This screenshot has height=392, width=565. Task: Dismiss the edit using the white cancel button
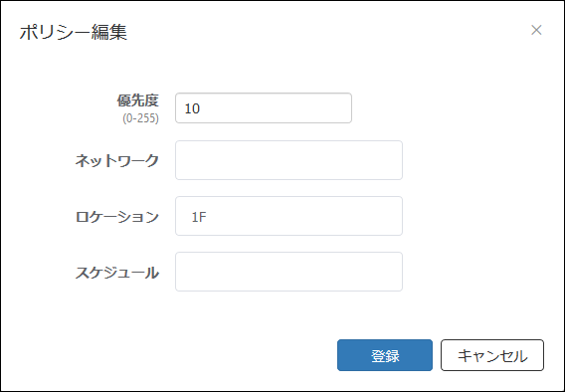(x=492, y=355)
